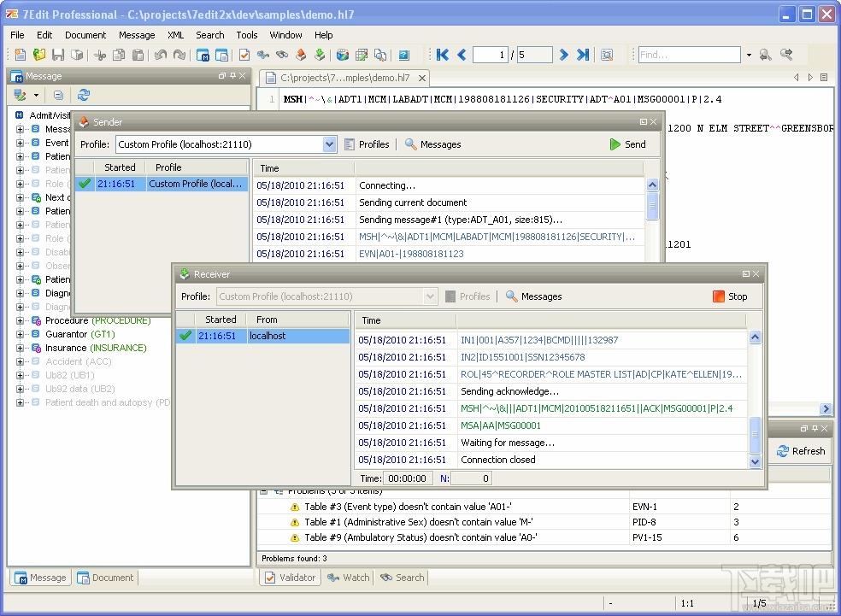Select the Administrative Sex problem row
Viewport: 841px width, 616px height.
544,522
